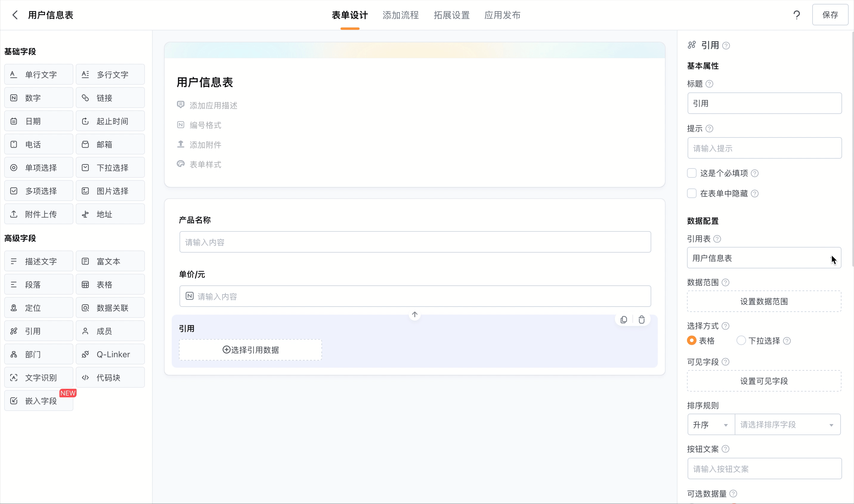Image resolution: width=854 pixels, height=504 pixels.
Task: Click the 标题 input containing 引用
Action: pos(765,103)
